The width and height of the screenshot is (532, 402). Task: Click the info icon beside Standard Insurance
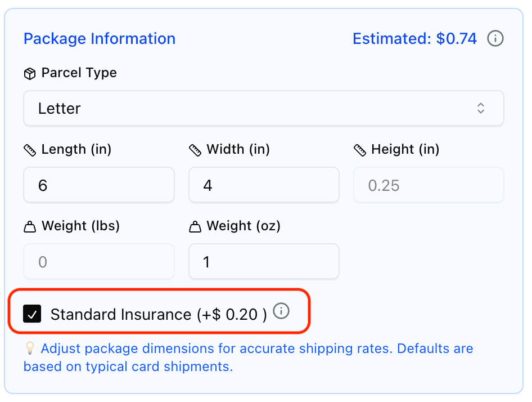click(281, 310)
